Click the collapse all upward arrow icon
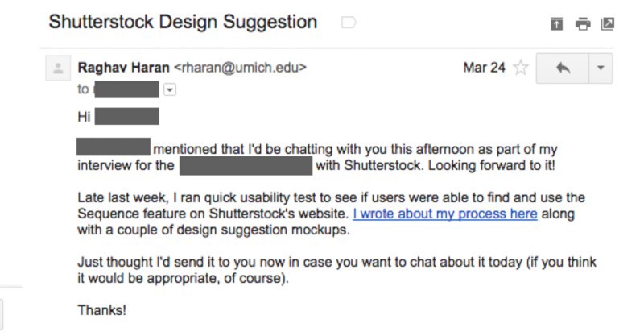 [556, 24]
